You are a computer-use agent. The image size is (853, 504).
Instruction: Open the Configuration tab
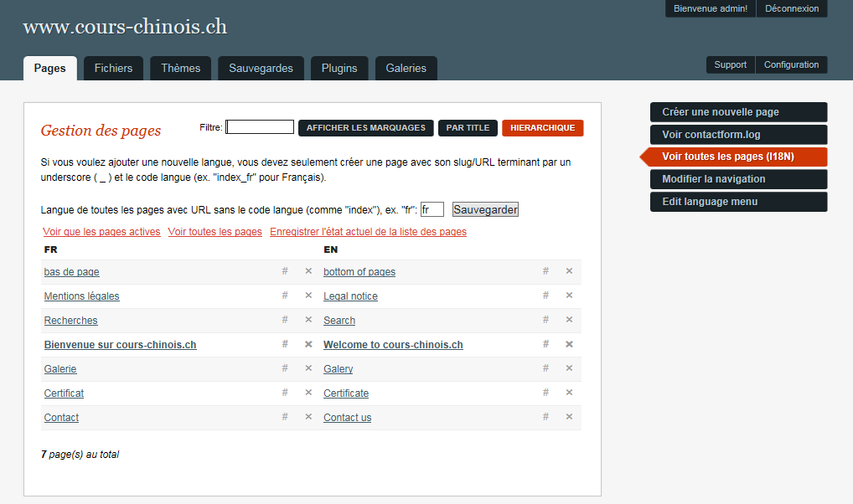(792, 64)
